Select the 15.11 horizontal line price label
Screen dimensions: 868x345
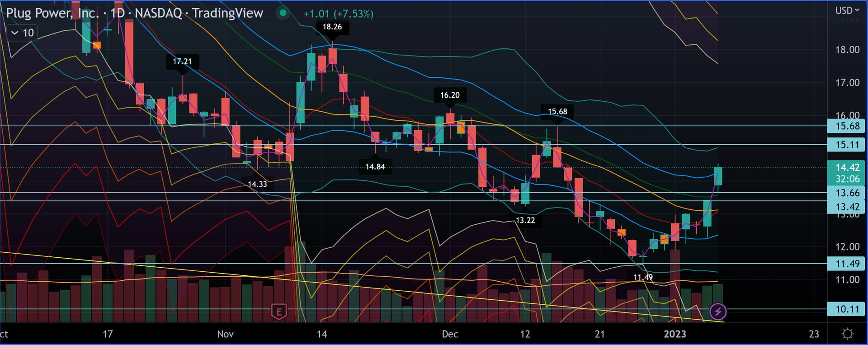click(x=846, y=145)
